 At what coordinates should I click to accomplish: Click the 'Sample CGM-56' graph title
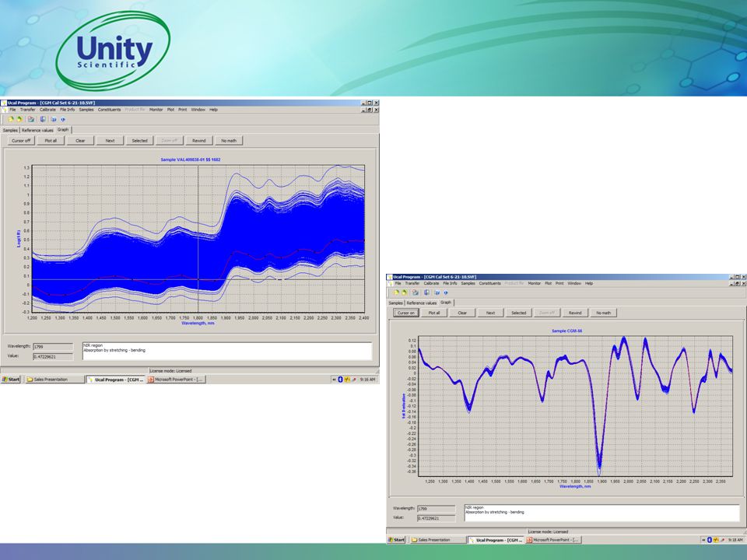coord(567,331)
